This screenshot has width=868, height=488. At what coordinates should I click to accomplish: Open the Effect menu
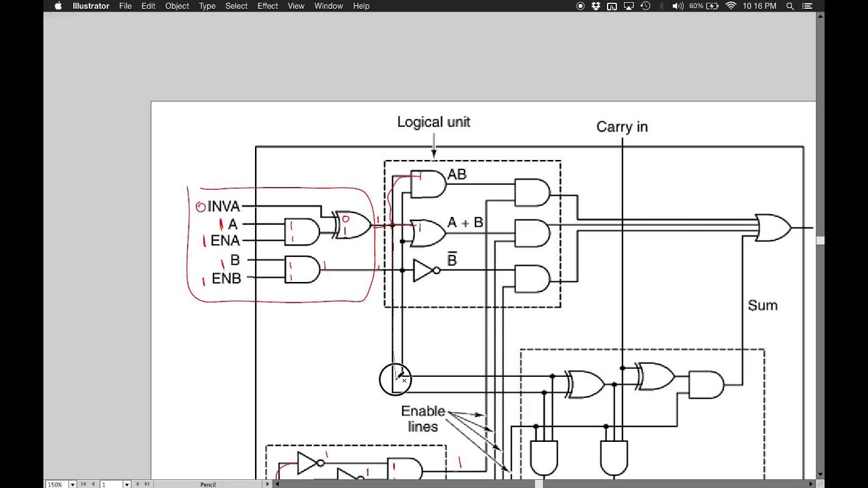coord(268,6)
